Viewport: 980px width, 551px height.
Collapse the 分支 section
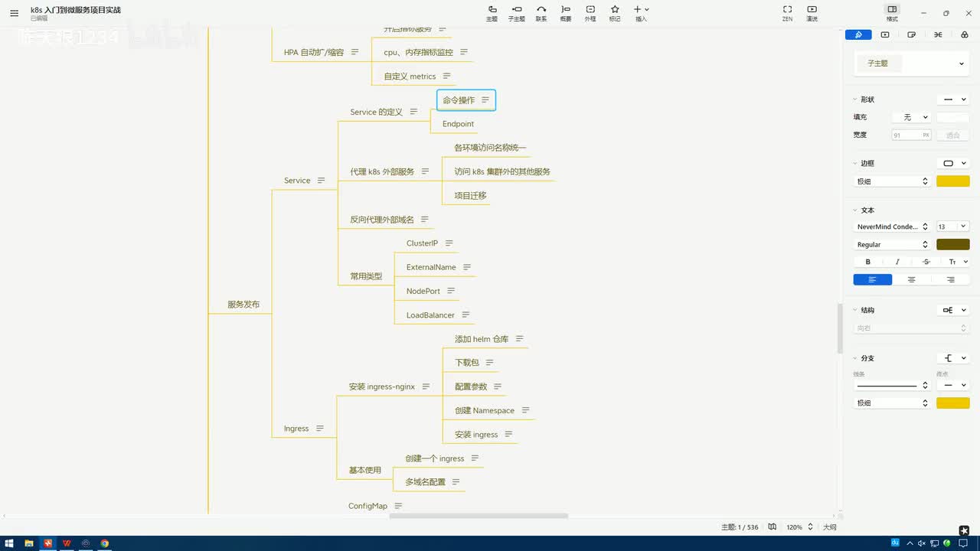tap(855, 358)
